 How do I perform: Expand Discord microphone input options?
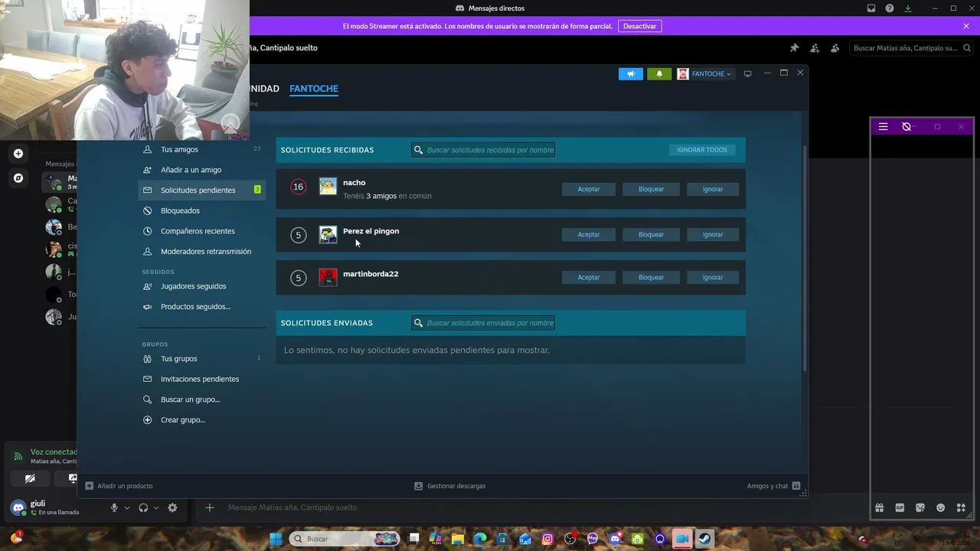[127, 508]
